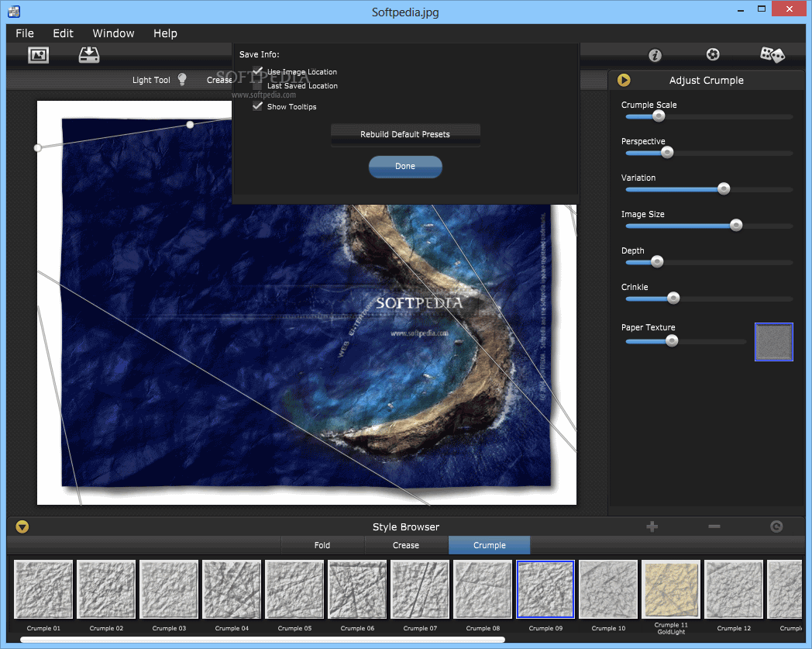The height and width of the screenshot is (649, 812).
Task: Uncheck the Show Tooltips checkbox
Action: (x=258, y=106)
